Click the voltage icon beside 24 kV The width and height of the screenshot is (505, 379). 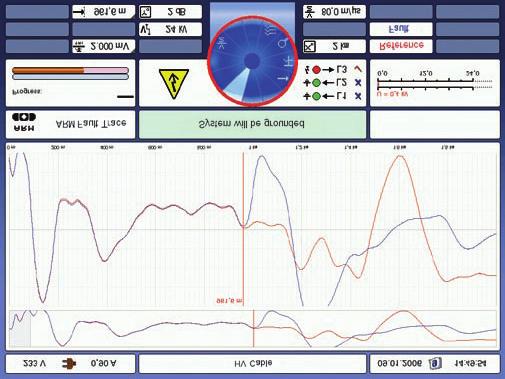[144, 29]
